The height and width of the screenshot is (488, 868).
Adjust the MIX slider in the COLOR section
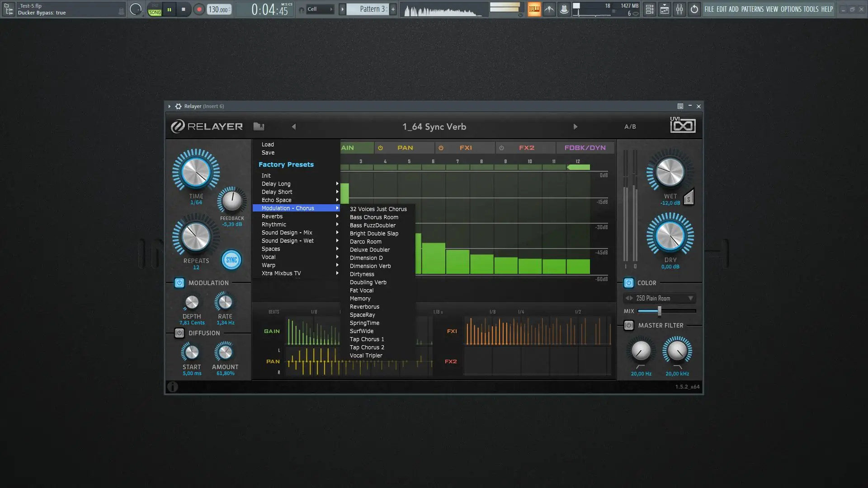point(660,311)
